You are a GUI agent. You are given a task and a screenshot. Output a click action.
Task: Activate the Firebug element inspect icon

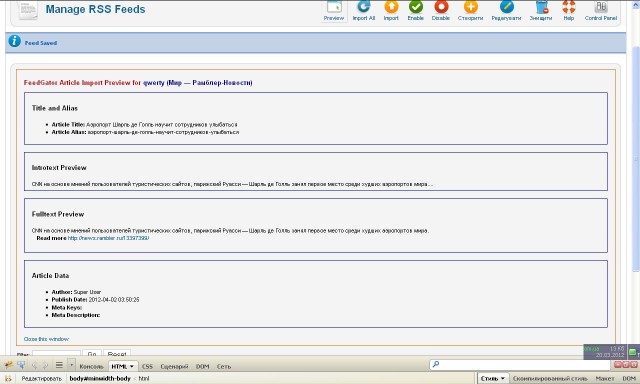point(21,365)
